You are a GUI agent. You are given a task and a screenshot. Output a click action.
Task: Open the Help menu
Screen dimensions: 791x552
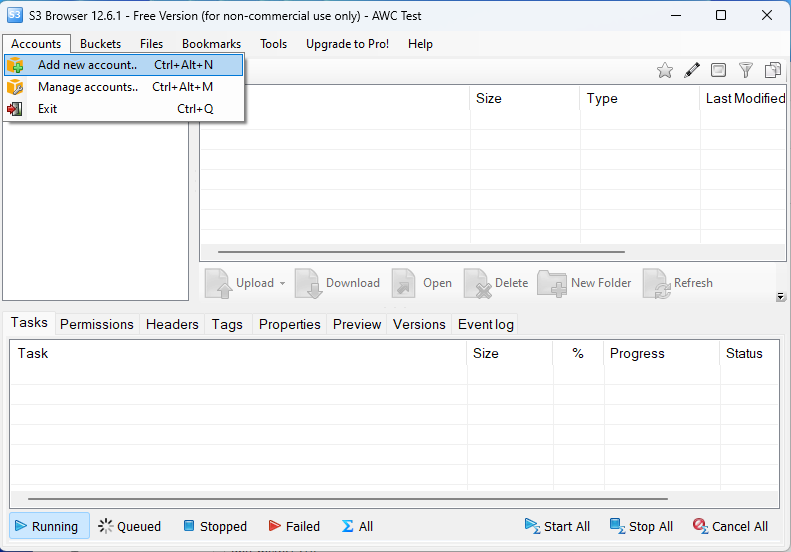coord(420,44)
